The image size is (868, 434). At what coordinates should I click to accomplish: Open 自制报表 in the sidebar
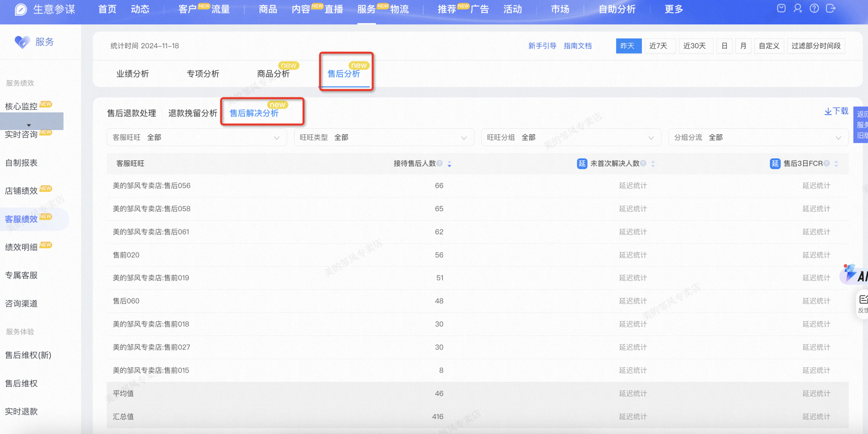pyautogui.click(x=21, y=163)
